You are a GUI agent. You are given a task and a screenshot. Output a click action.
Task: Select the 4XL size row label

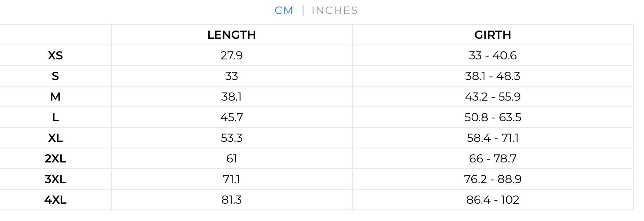pyautogui.click(x=55, y=200)
